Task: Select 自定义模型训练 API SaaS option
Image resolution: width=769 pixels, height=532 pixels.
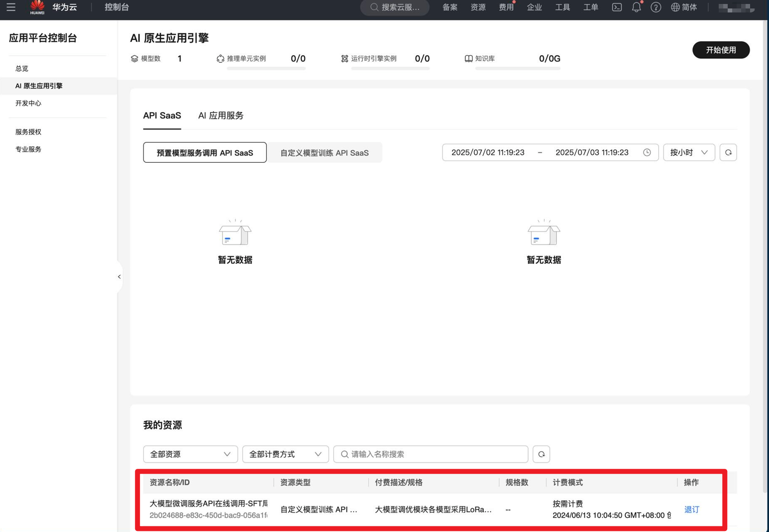Action: [325, 153]
